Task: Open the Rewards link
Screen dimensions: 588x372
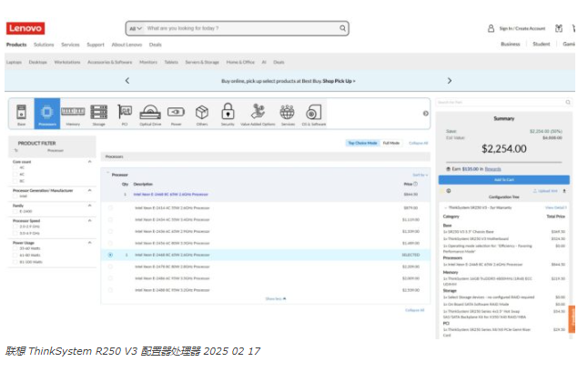Action: pyautogui.click(x=492, y=169)
